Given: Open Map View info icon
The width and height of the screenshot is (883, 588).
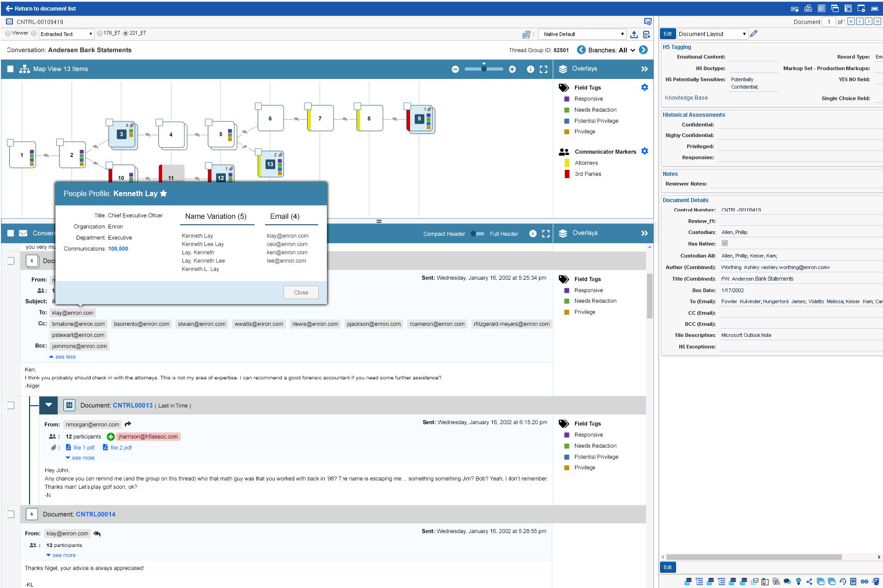Looking at the screenshot, I should [530, 69].
